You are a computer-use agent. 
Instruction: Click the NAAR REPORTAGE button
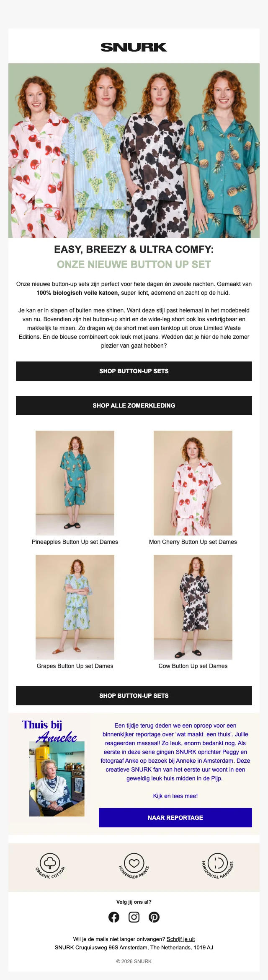(x=175, y=818)
